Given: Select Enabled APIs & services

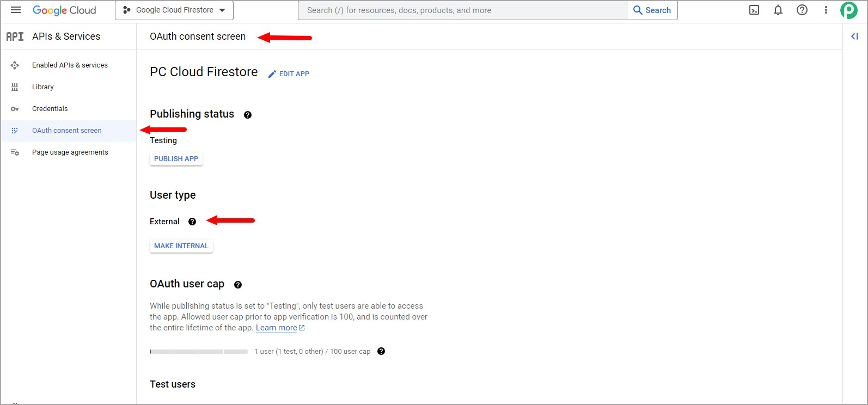Looking at the screenshot, I should coord(69,65).
